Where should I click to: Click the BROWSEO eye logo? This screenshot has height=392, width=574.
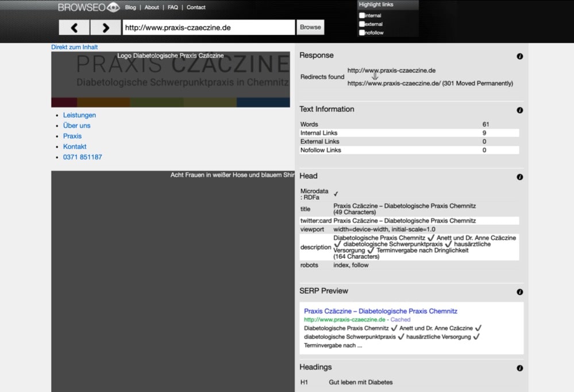89,7
